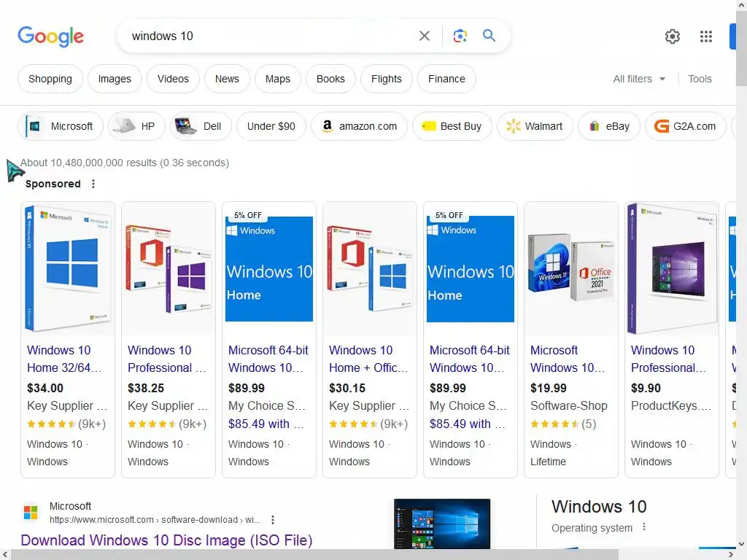The height and width of the screenshot is (560, 747).
Task: Click the scrollbar down arrow
Action: (x=741, y=544)
